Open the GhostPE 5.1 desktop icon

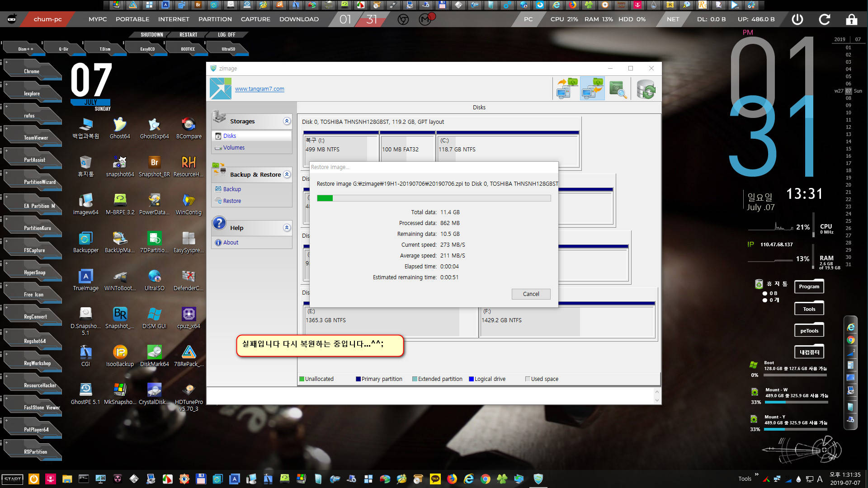[85, 394]
